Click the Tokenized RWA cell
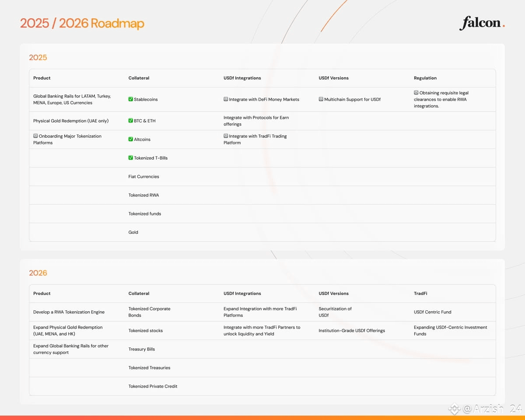The height and width of the screenshot is (420, 525). [x=143, y=195]
